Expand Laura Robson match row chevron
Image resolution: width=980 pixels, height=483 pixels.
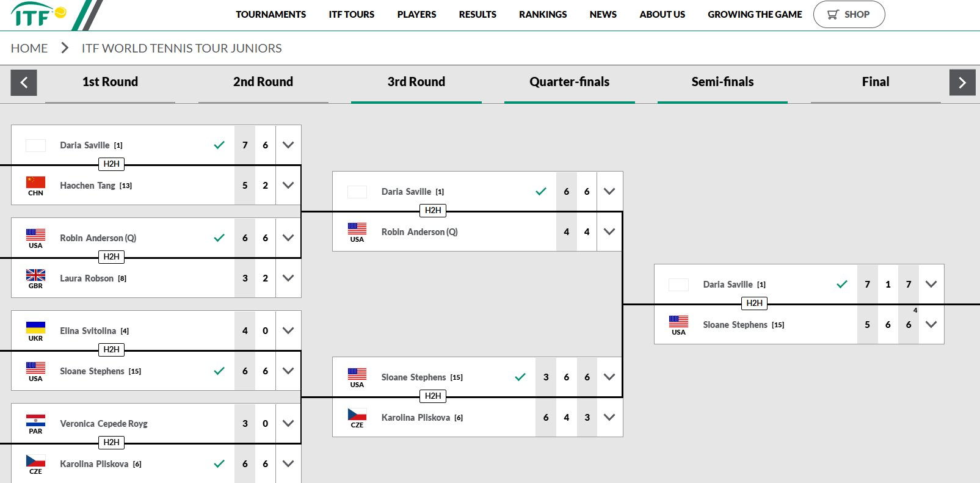288,278
